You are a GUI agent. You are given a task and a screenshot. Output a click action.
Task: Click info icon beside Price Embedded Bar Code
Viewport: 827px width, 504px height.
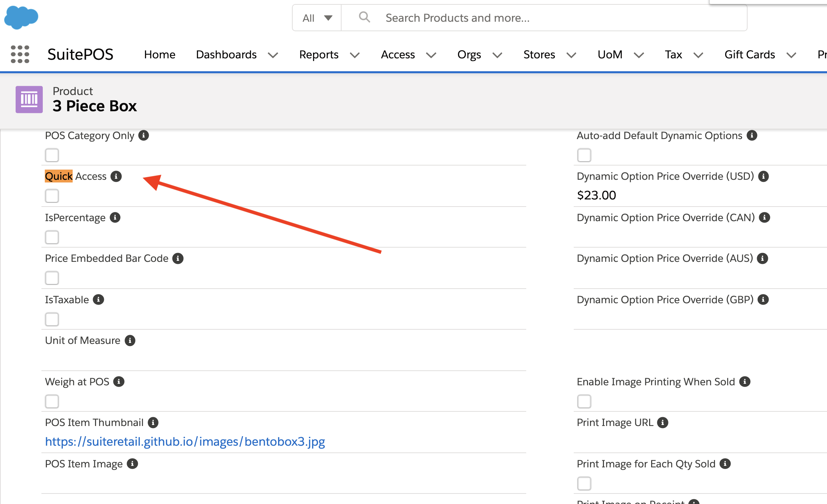click(x=178, y=258)
